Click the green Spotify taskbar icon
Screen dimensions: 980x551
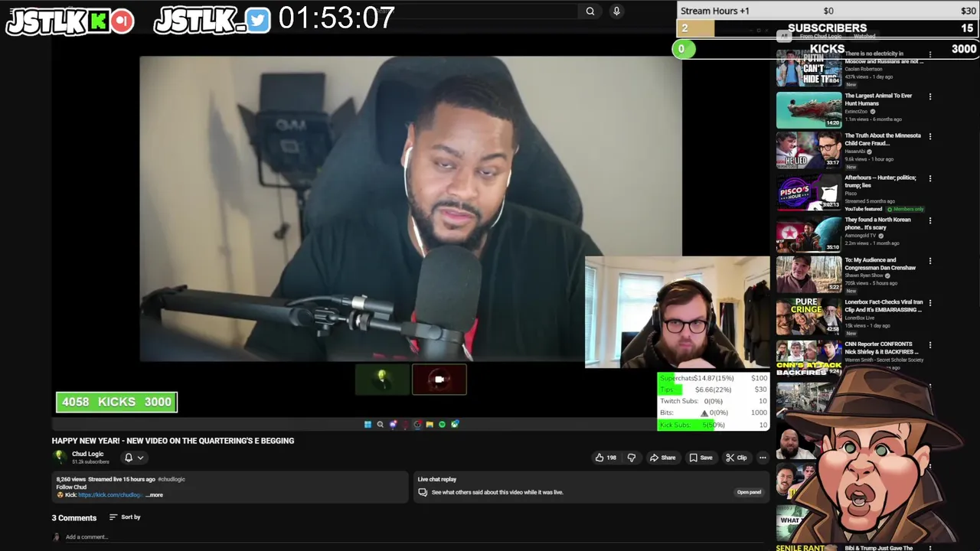tap(442, 424)
